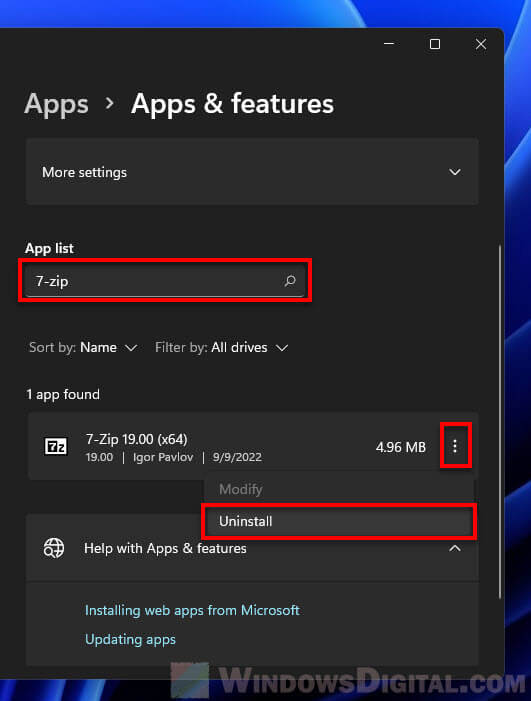Select the 7-Zip 19.00 (x64) title
Screen dimensions: 531x701
tap(136, 439)
